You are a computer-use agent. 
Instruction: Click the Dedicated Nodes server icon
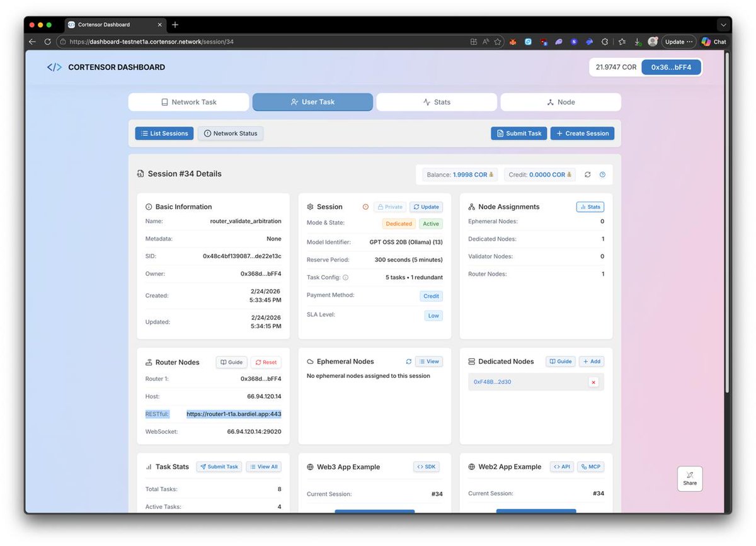pyautogui.click(x=472, y=361)
